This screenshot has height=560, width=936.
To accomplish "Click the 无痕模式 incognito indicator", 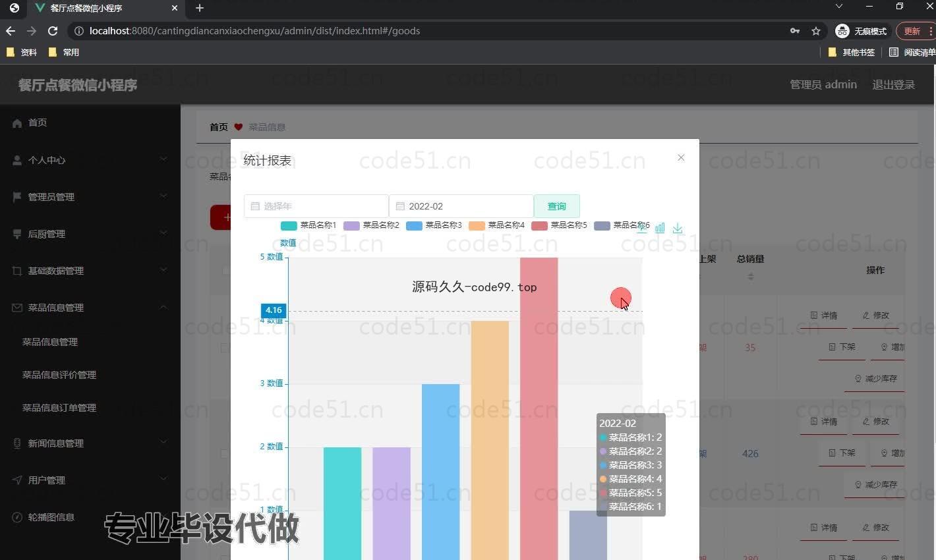I will tap(862, 31).
